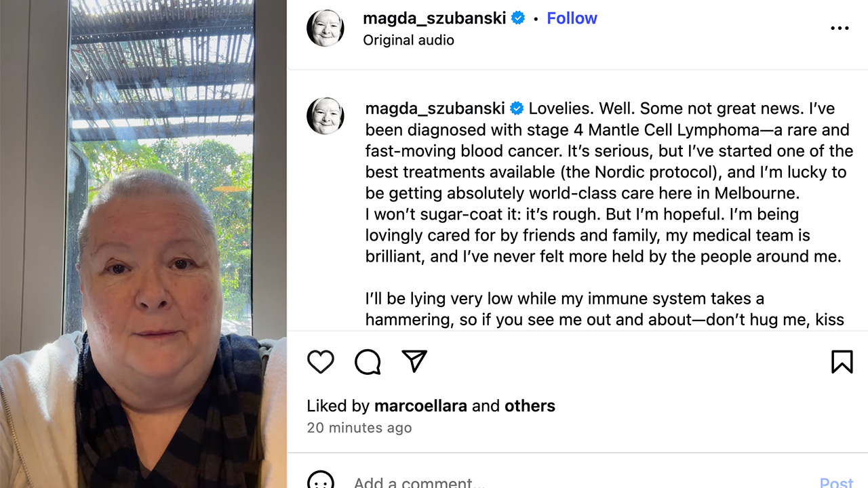Open the Original audio link

click(408, 40)
